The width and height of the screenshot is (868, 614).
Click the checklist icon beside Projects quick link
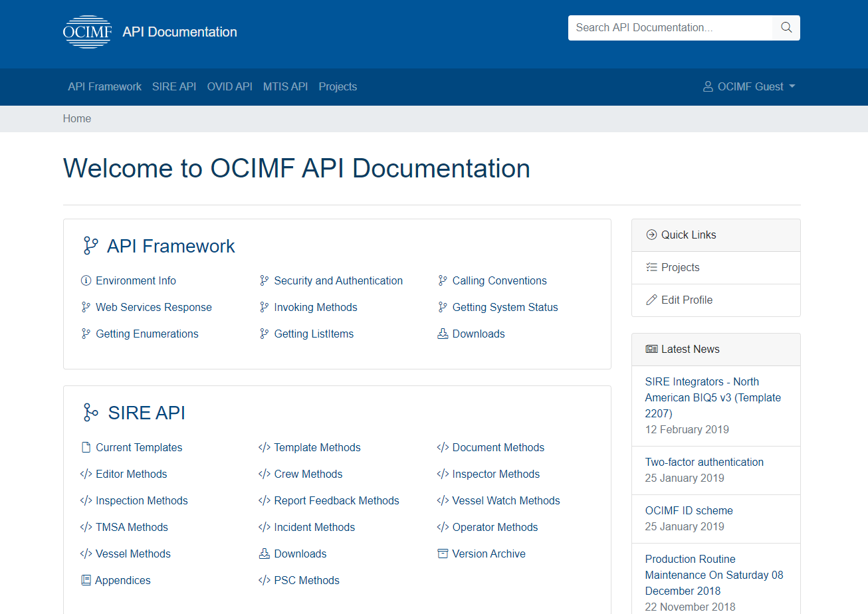click(651, 267)
